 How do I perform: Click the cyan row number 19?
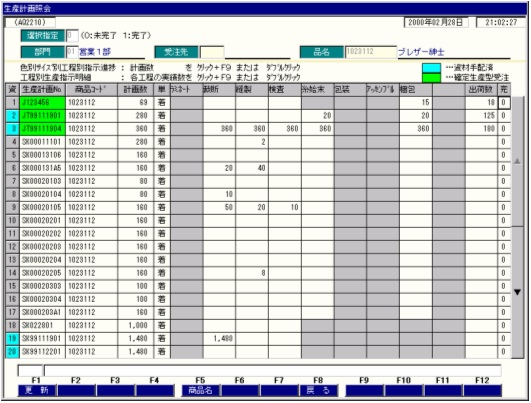[13, 338]
